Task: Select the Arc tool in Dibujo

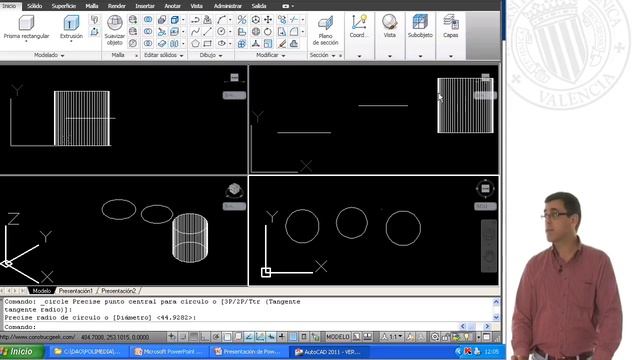Action: [x=222, y=20]
